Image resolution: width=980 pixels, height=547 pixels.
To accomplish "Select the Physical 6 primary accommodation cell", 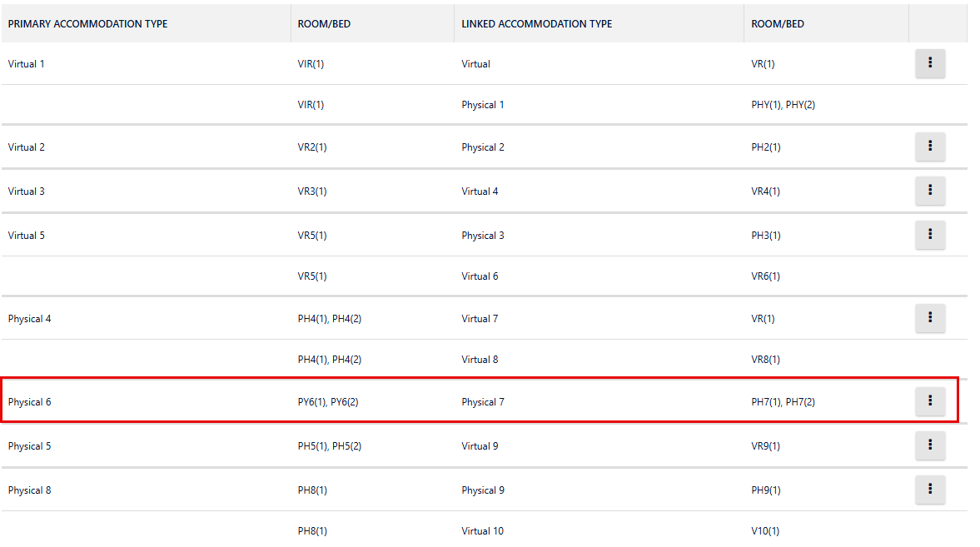I will click(30, 402).
